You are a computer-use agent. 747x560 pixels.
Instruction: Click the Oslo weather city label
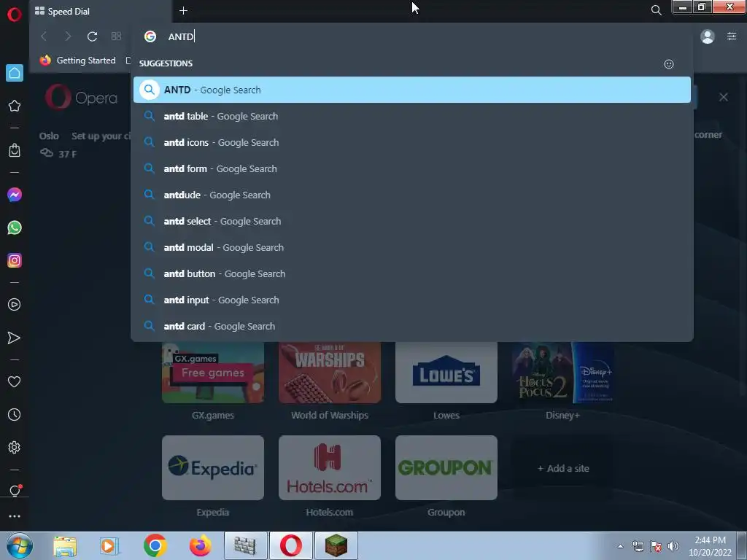coord(49,136)
